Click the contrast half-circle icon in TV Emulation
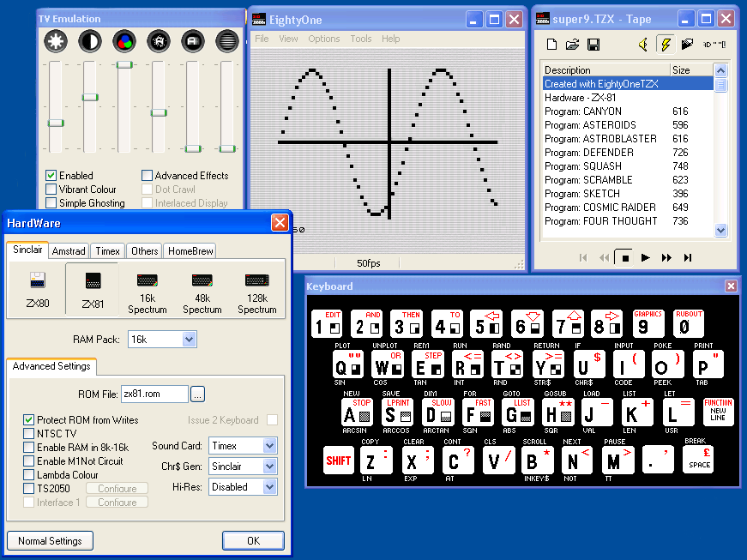Image resolution: width=747 pixels, height=560 pixels. 90,41
